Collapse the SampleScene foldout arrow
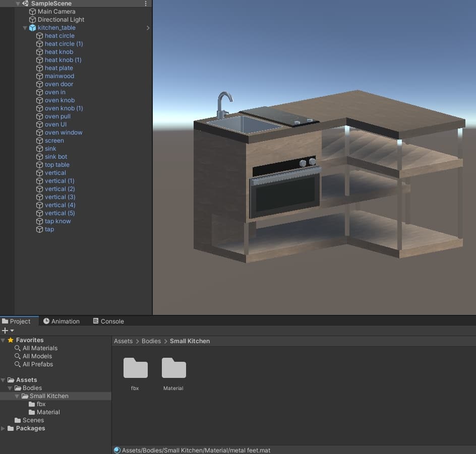The width and height of the screenshot is (476, 454). pos(18,4)
